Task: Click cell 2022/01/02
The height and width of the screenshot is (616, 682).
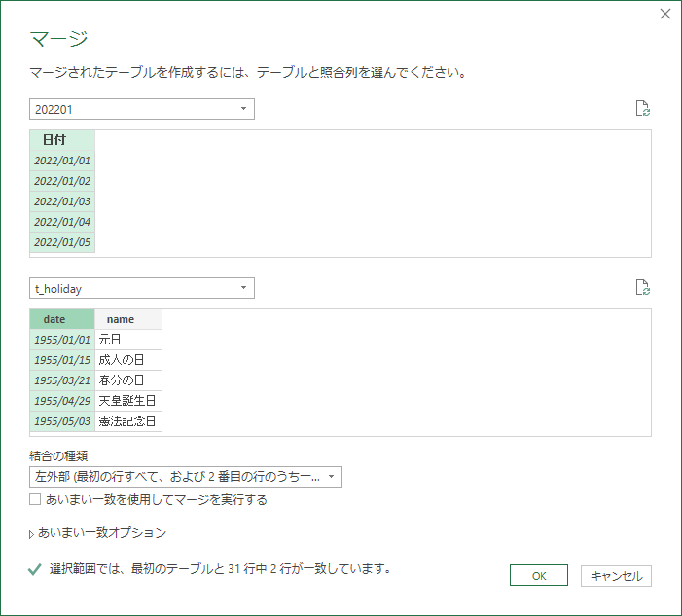Action: pos(62,181)
